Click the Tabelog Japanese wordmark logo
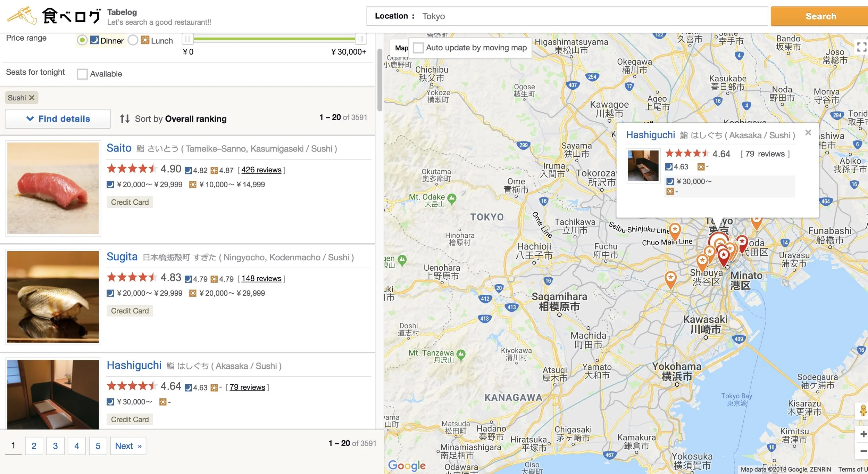The width and height of the screenshot is (868, 474). click(x=71, y=16)
